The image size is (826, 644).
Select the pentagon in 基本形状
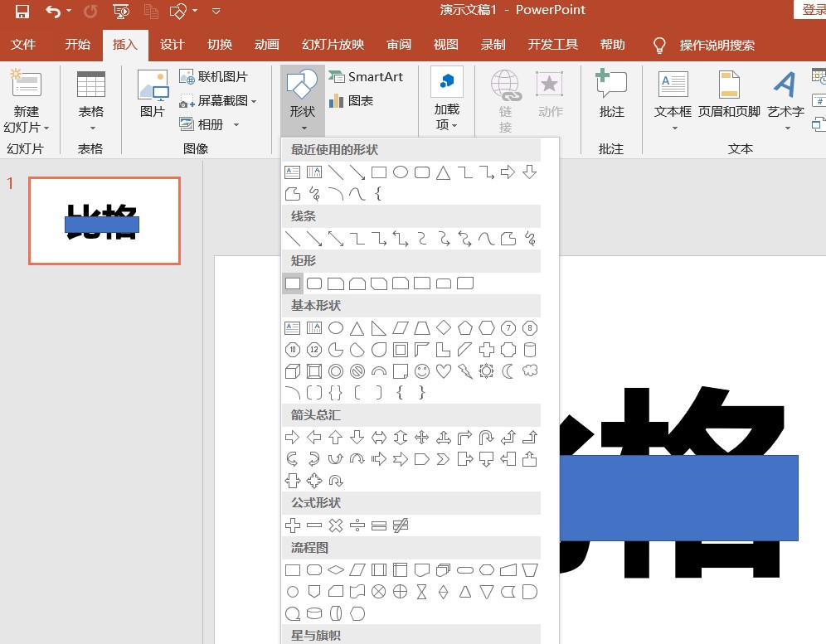pos(464,328)
